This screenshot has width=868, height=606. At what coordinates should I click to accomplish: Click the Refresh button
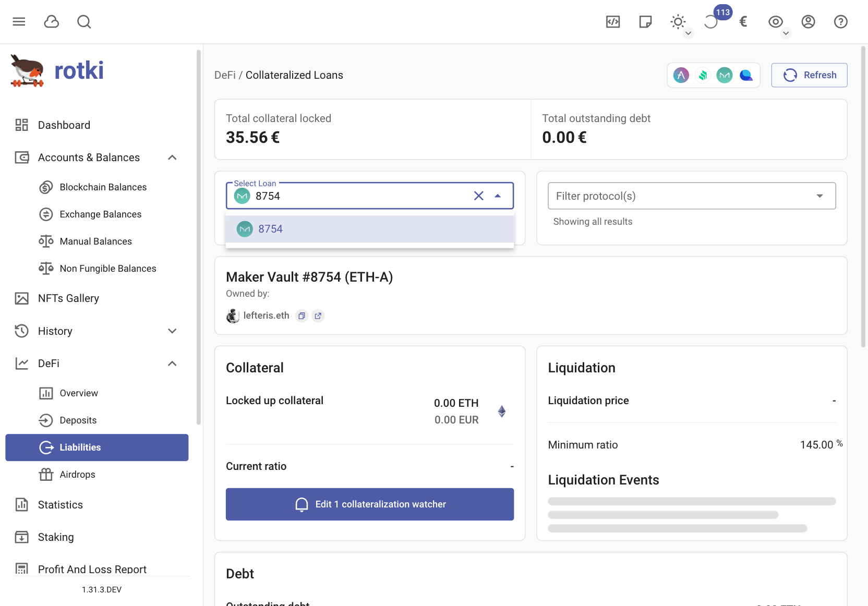(x=810, y=75)
